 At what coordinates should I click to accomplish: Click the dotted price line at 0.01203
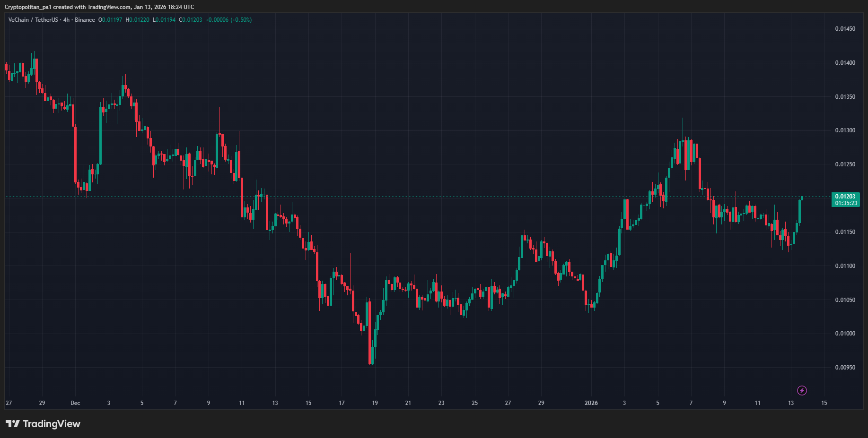(426, 196)
